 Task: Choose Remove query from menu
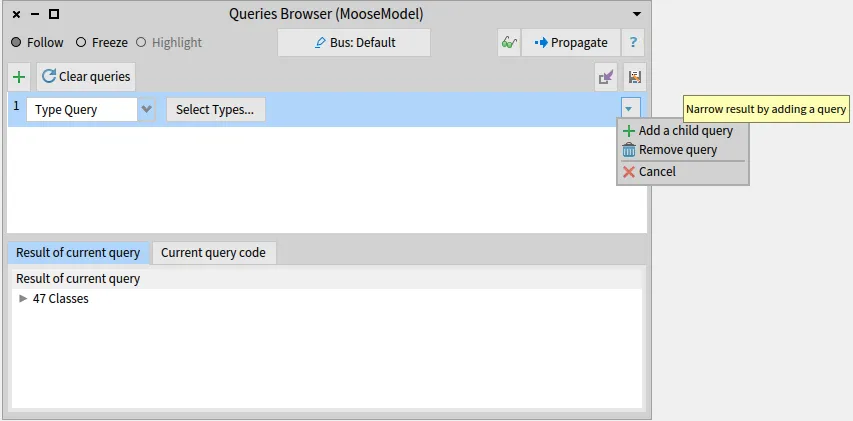click(x=683, y=150)
